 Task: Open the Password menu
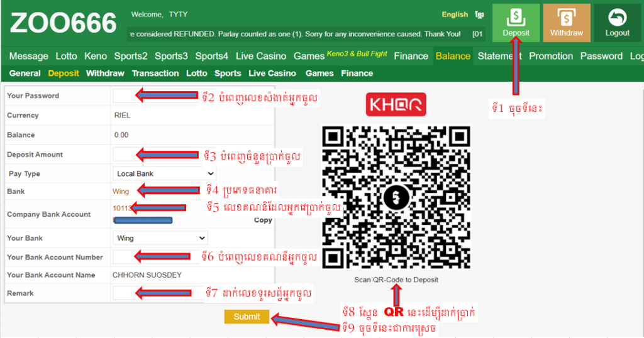coord(601,56)
